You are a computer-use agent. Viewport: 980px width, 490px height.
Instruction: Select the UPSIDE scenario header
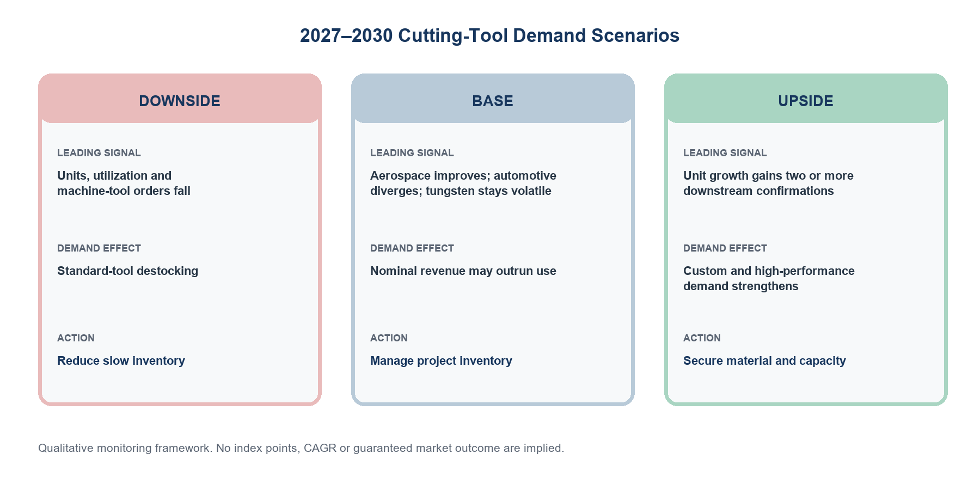[806, 99]
